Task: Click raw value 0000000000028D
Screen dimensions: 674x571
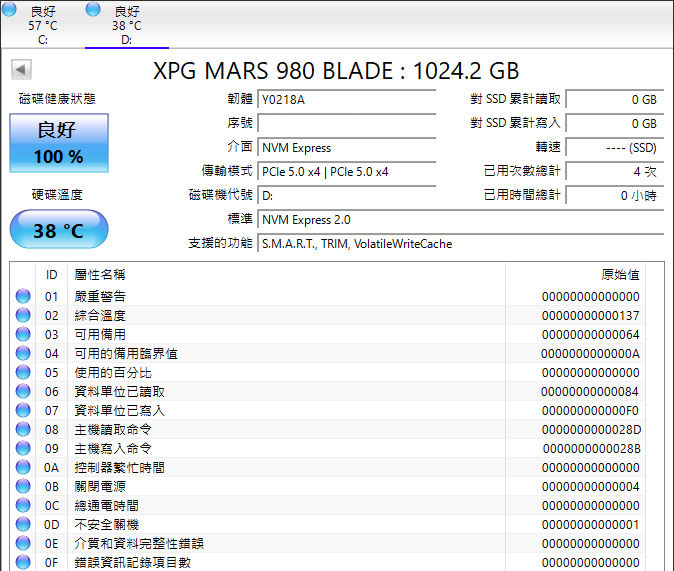Action: (591, 430)
